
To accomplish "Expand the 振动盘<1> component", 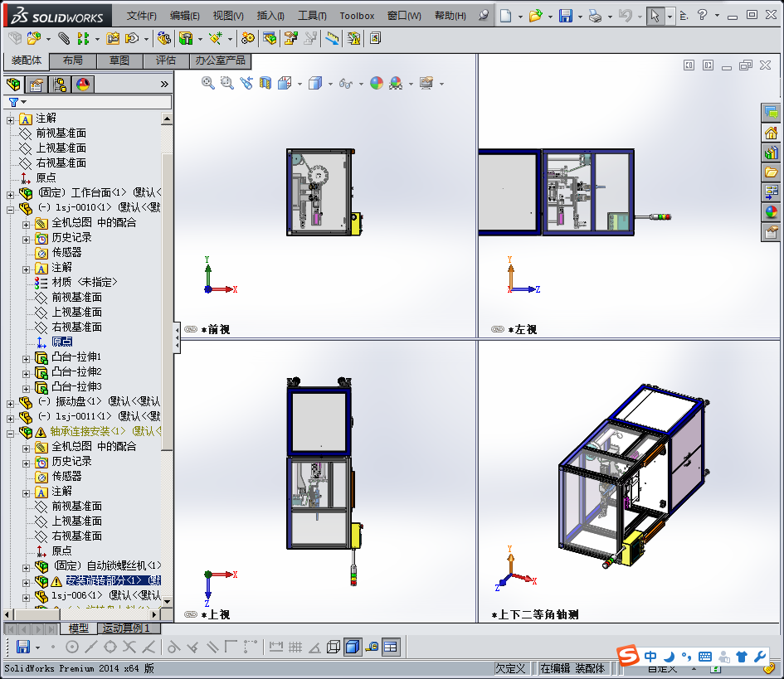I will coord(11,403).
